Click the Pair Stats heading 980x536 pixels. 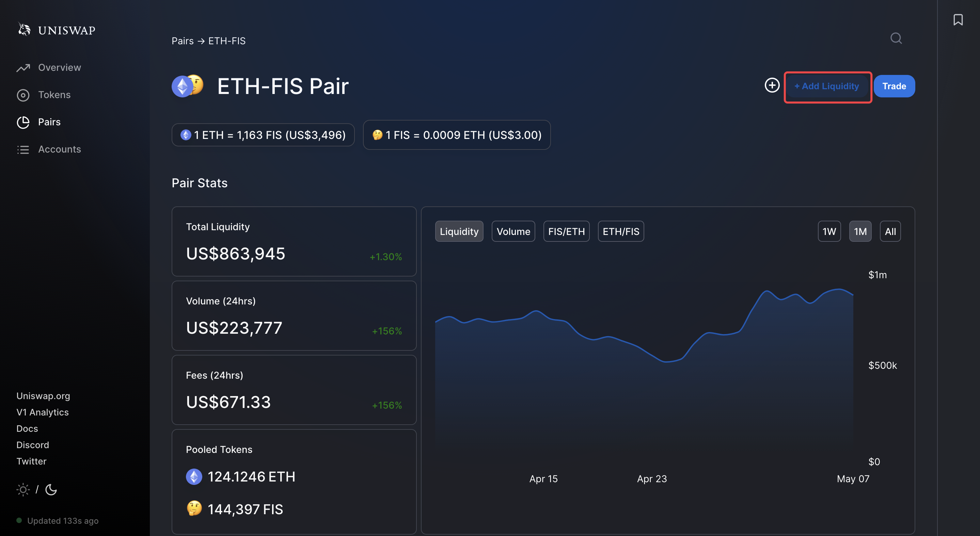tap(199, 183)
